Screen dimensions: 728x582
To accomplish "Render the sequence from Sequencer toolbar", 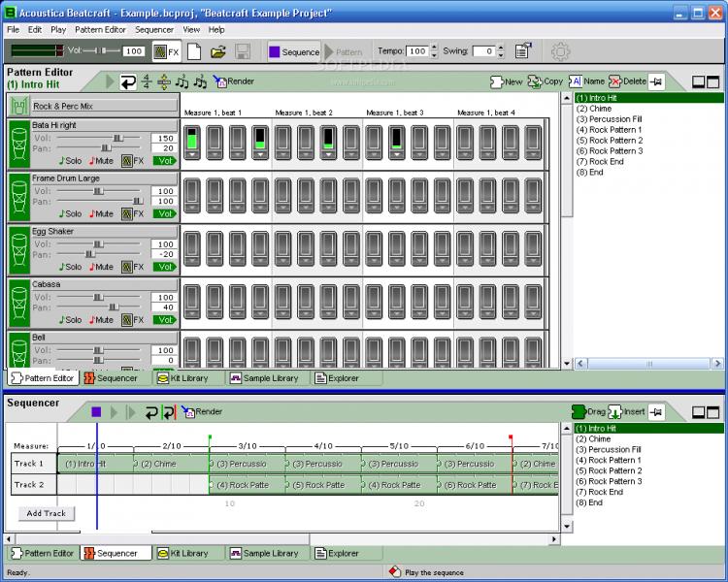I will pyautogui.click(x=202, y=411).
